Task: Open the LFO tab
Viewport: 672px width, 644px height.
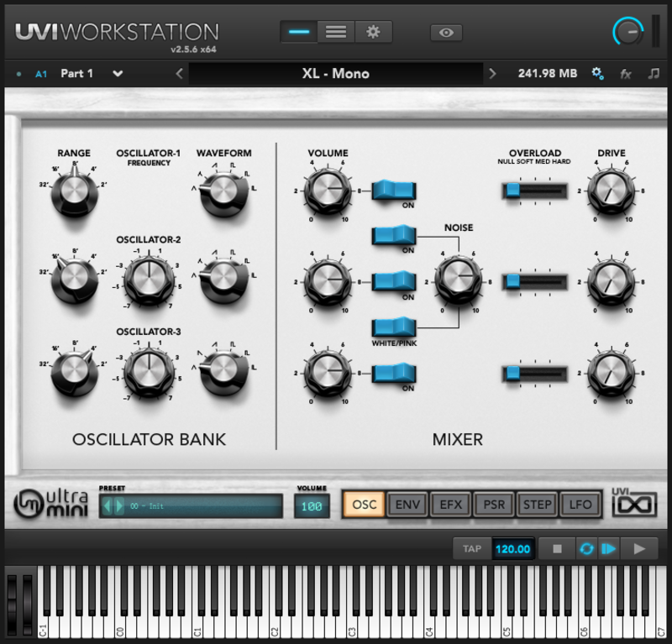Action: 580,505
